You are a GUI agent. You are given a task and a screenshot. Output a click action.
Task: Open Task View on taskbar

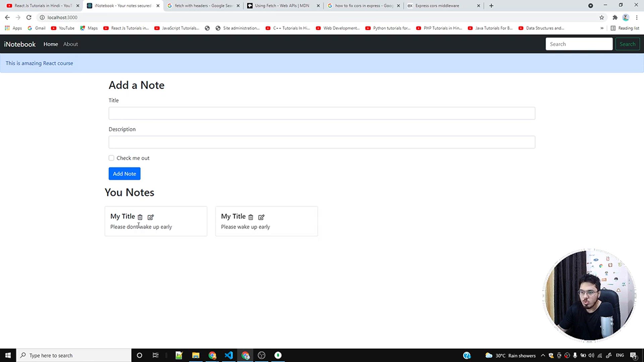coord(155,355)
